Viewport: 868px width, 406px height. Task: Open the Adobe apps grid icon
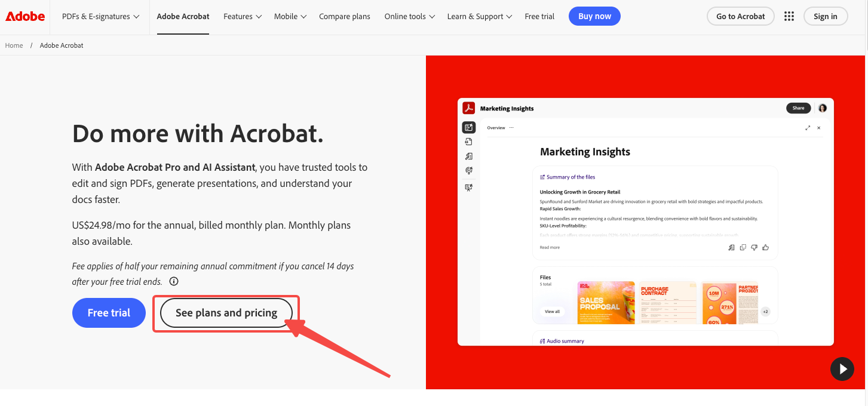[789, 16]
